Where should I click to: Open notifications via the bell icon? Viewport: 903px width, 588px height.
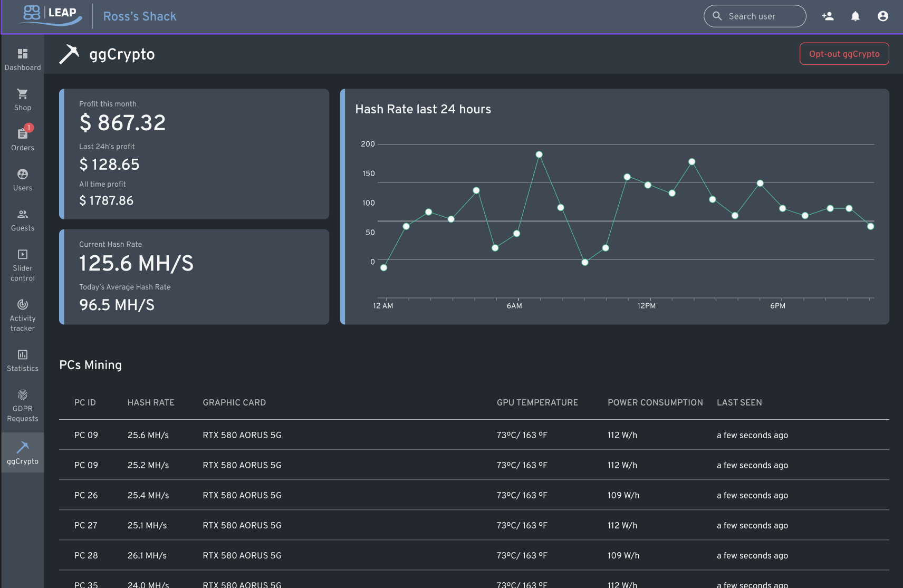point(854,16)
